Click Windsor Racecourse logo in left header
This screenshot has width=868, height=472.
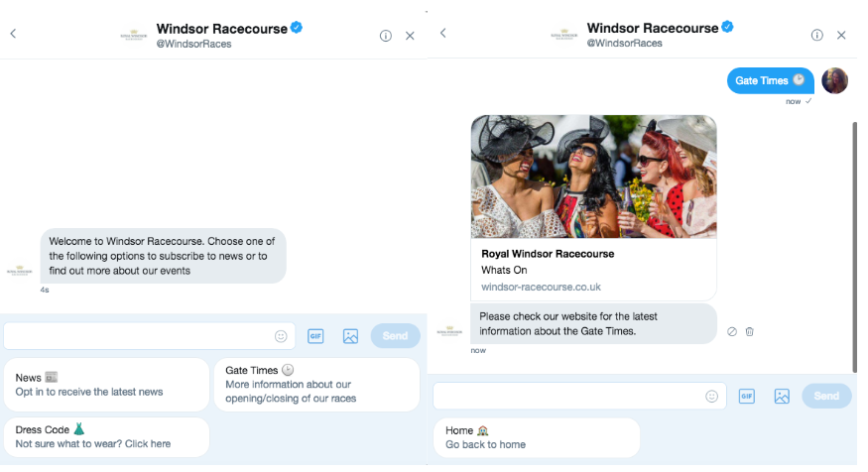[x=133, y=36]
